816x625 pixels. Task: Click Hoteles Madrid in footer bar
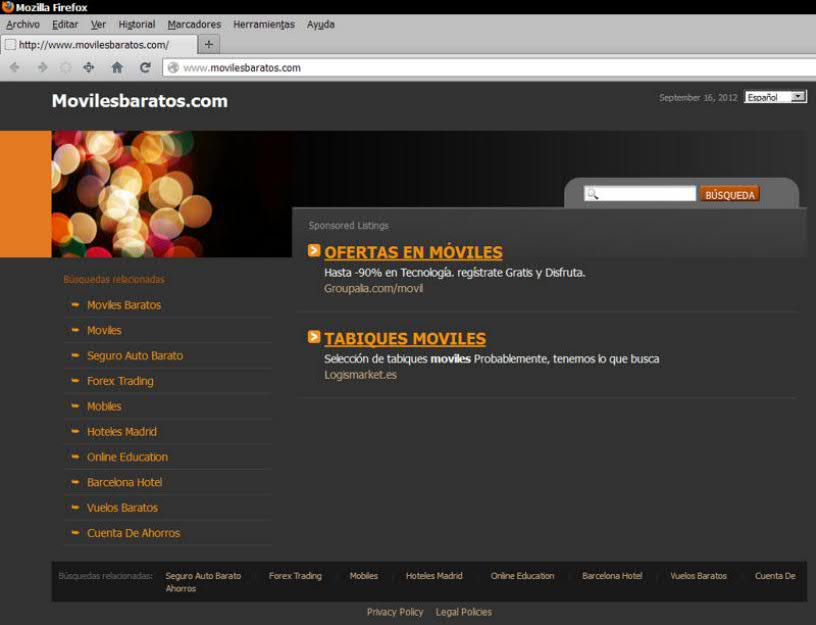[x=434, y=576]
